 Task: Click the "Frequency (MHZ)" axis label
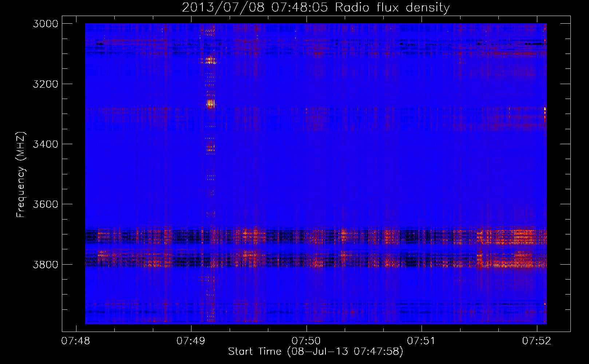click(x=21, y=175)
